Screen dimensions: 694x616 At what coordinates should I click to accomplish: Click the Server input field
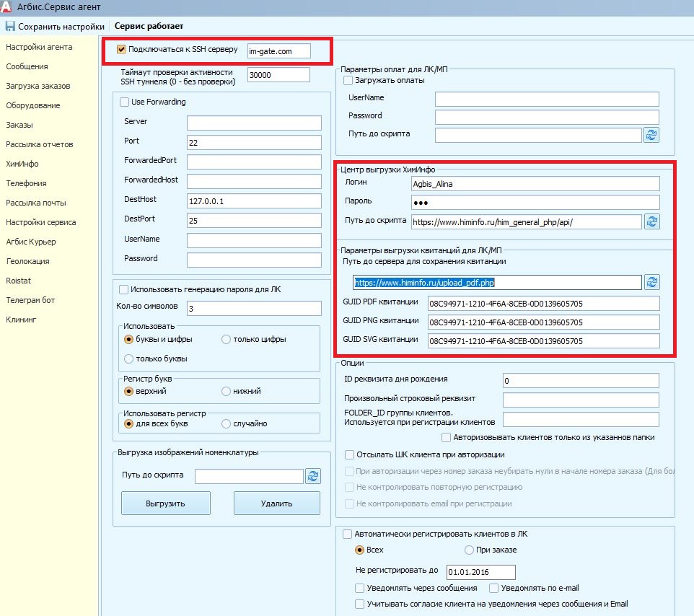(x=254, y=123)
